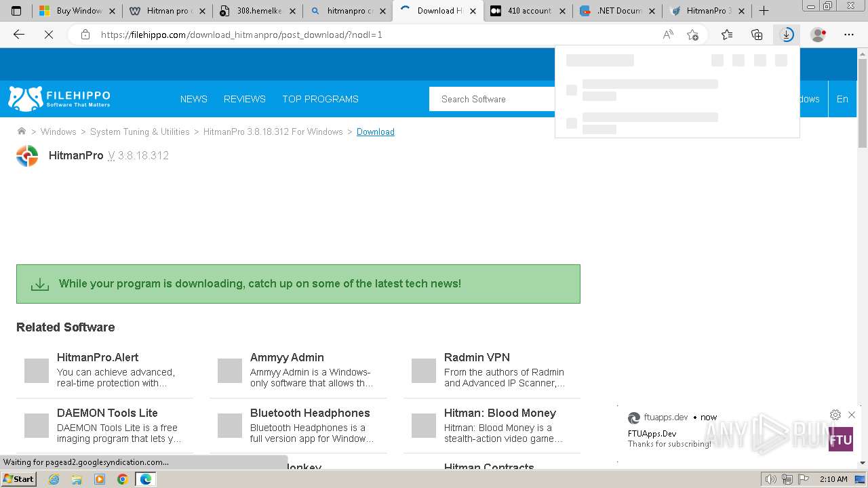This screenshot has width=868, height=488.
Task: Open a new browser tab
Action: pos(764,11)
